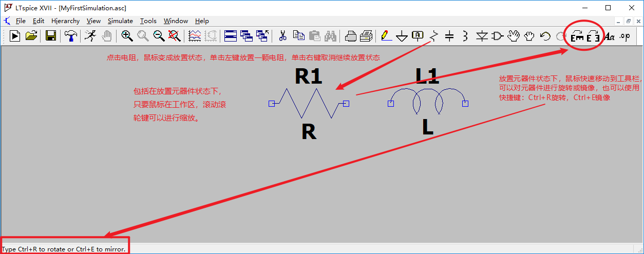Cascade windows toolbar icon

coord(247,36)
